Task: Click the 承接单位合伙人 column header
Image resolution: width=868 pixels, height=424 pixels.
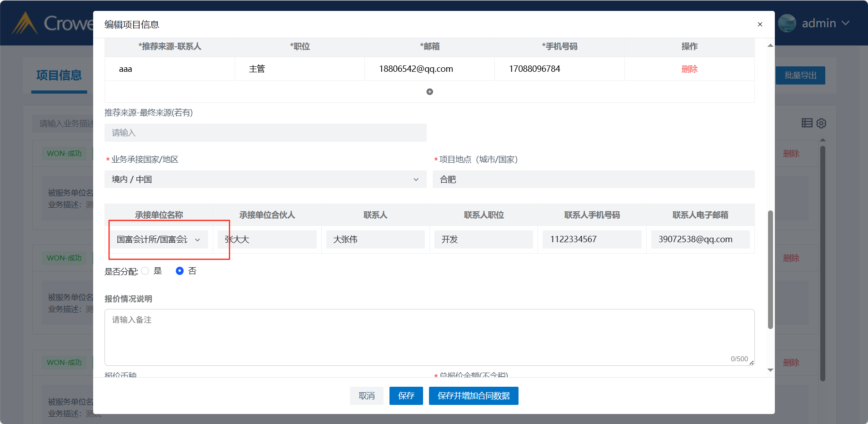Action: point(267,215)
